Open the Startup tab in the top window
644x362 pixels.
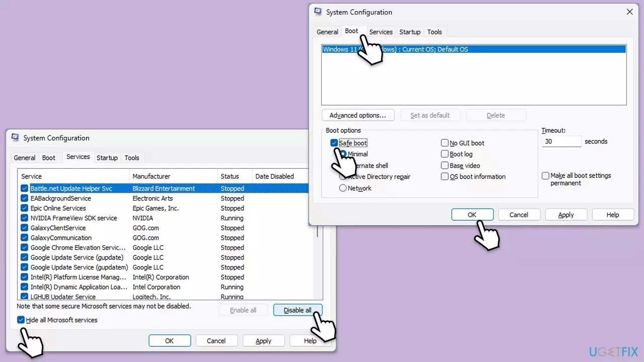[x=410, y=32]
